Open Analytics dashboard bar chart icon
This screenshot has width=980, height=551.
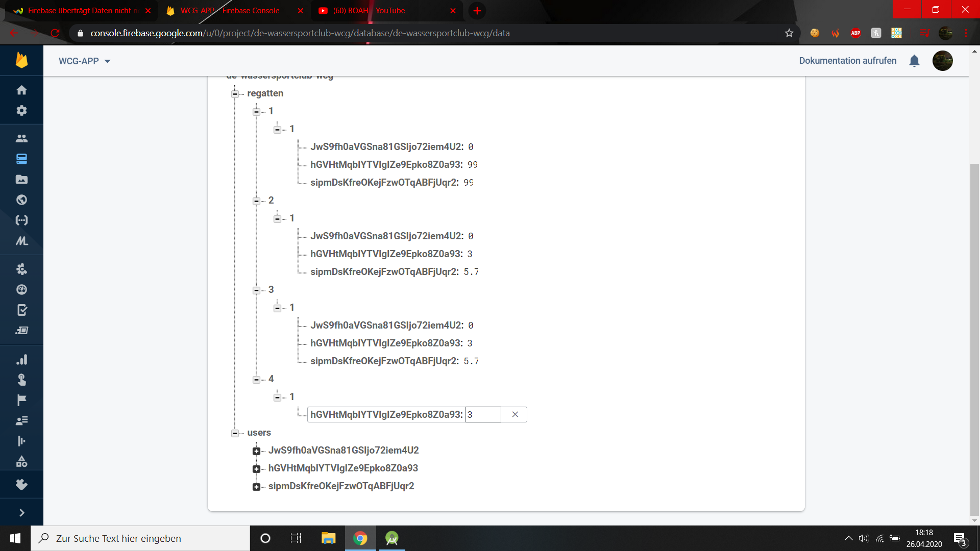(x=21, y=360)
